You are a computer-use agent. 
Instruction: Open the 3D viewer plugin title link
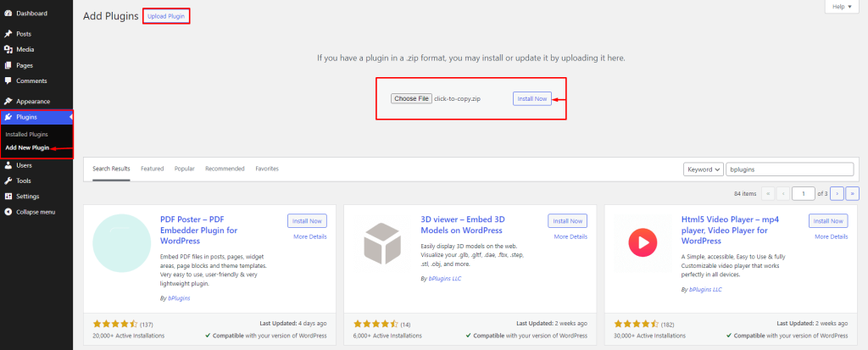coord(462,225)
